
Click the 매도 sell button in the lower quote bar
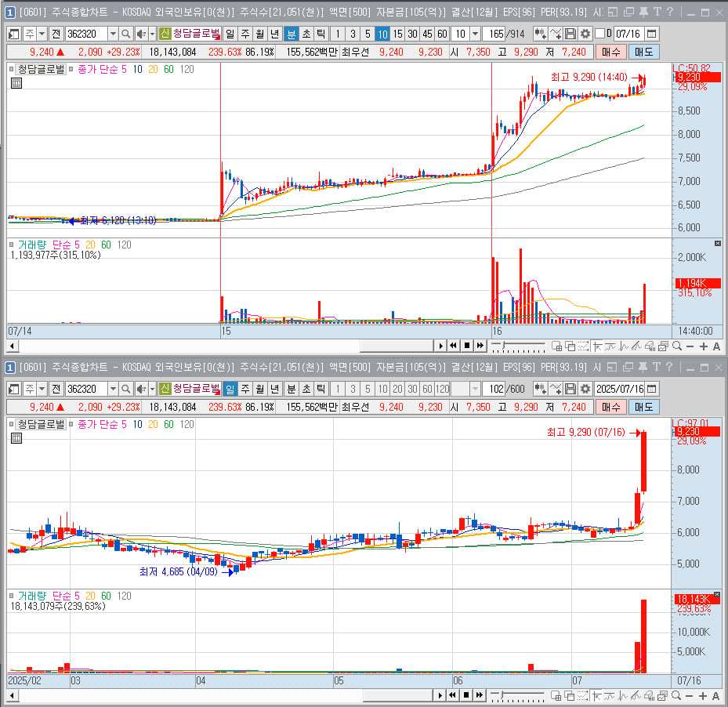643,407
